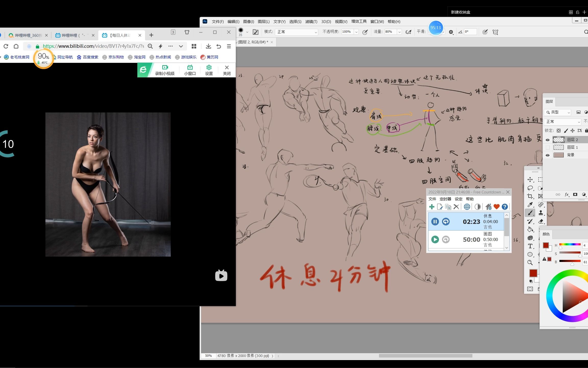Open help question mark in countdown timer
The image size is (588, 368).
[x=505, y=207]
